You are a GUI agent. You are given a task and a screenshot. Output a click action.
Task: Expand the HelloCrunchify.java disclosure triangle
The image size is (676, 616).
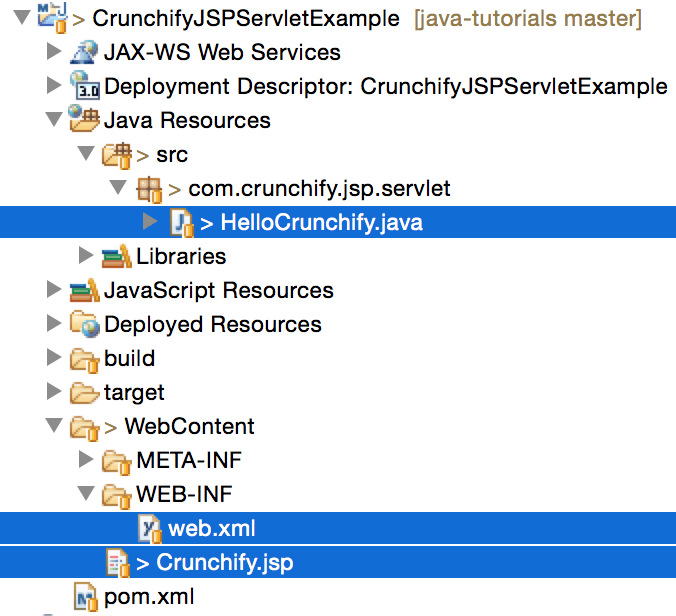pos(150,222)
